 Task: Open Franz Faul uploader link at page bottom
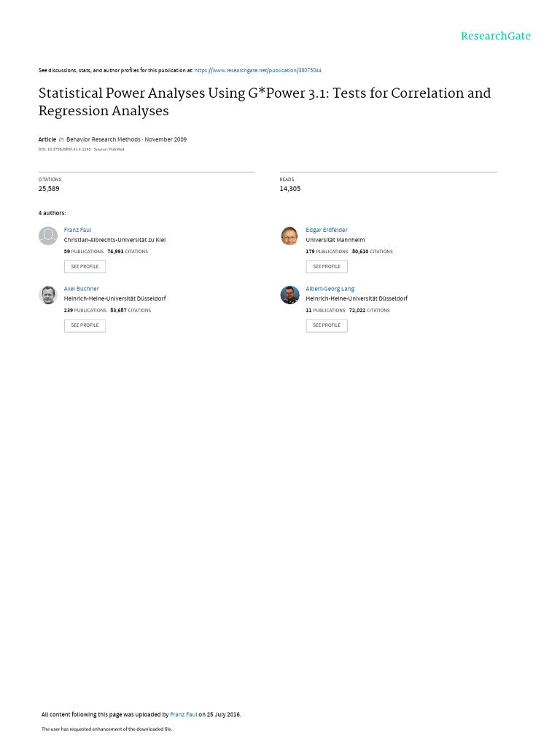183,715
